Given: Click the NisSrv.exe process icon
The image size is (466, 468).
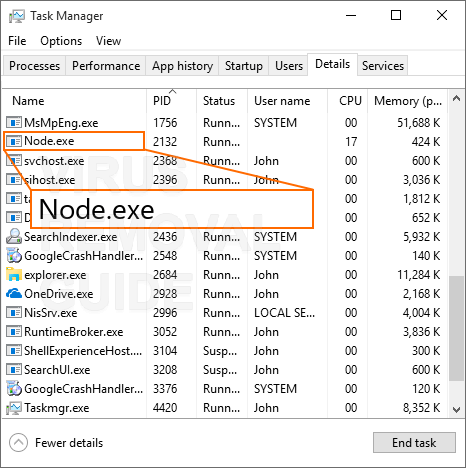Looking at the screenshot, I should (14, 313).
